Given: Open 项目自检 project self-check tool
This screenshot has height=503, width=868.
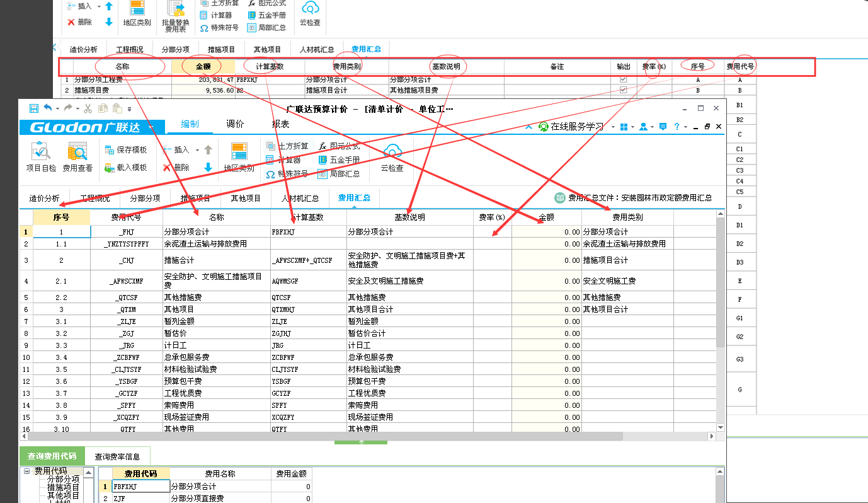Looking at the screenshot, I should [41, 157].
